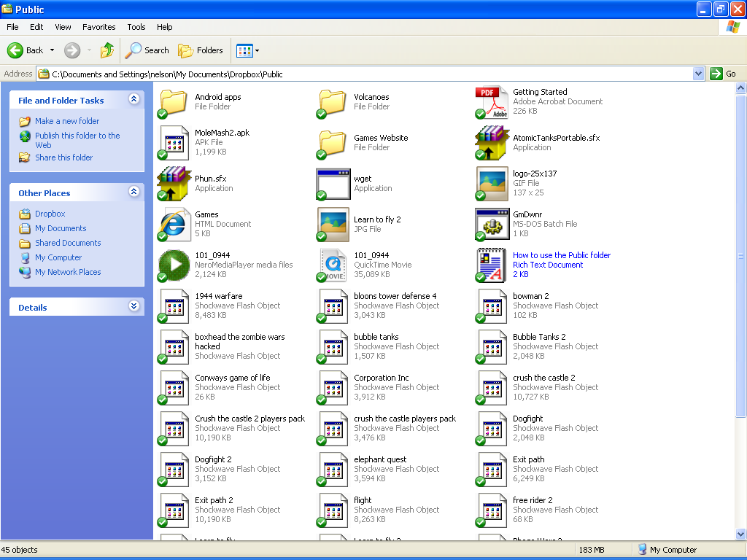Open My Network Places link
The height and width of the screenshot is (560, 747).
tap(68, 272)
